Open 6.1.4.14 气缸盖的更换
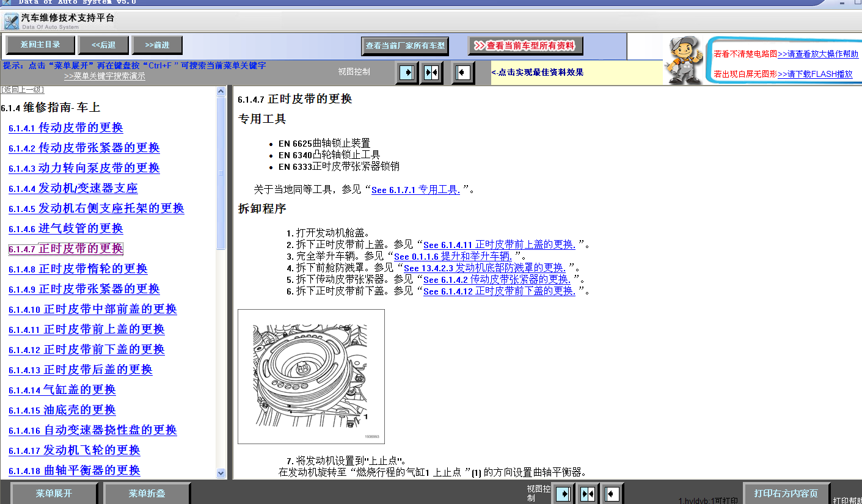 [x=62, y=390]
